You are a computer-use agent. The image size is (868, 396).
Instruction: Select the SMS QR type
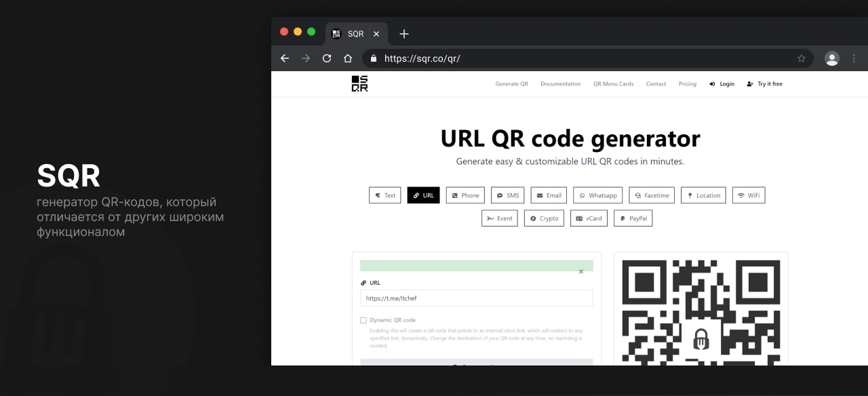508,195
